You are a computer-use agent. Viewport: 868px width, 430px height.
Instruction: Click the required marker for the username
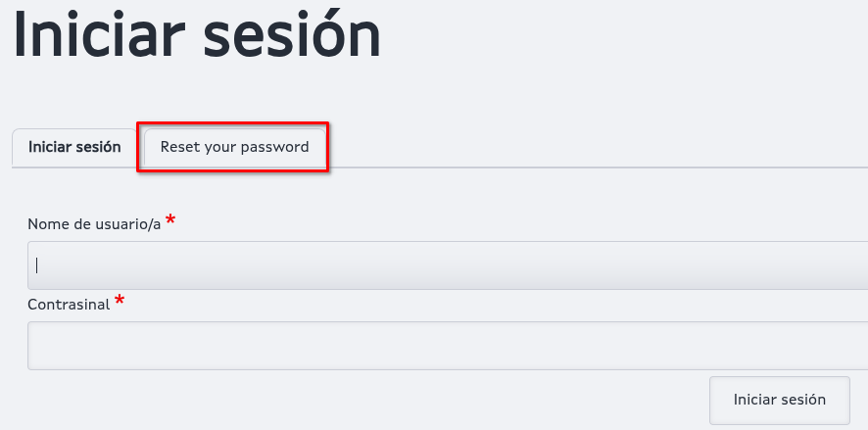tap(170, 220)
